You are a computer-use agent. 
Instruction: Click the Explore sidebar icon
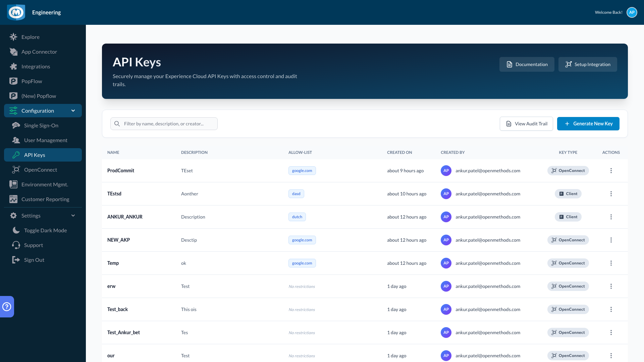[13, 37]
